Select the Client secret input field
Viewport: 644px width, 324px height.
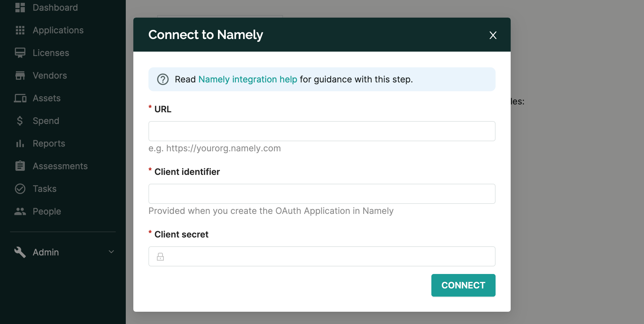(x=327, y=256)
